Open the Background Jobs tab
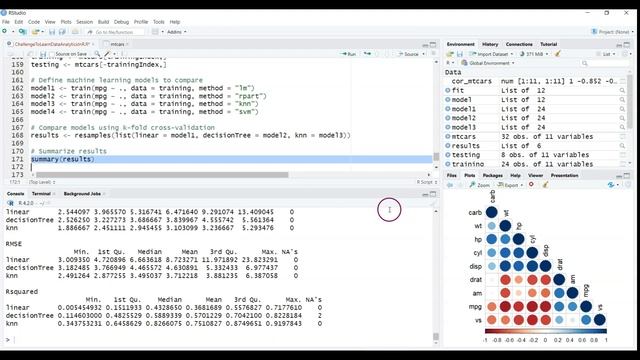640x360 pixels. [x=82, y=193]
